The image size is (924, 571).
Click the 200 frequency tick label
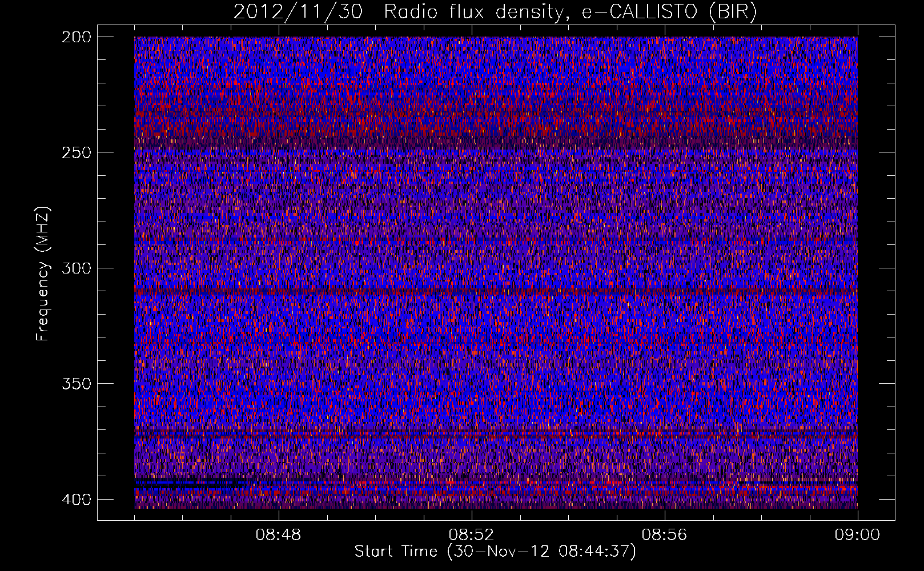[x=77, y=37]
